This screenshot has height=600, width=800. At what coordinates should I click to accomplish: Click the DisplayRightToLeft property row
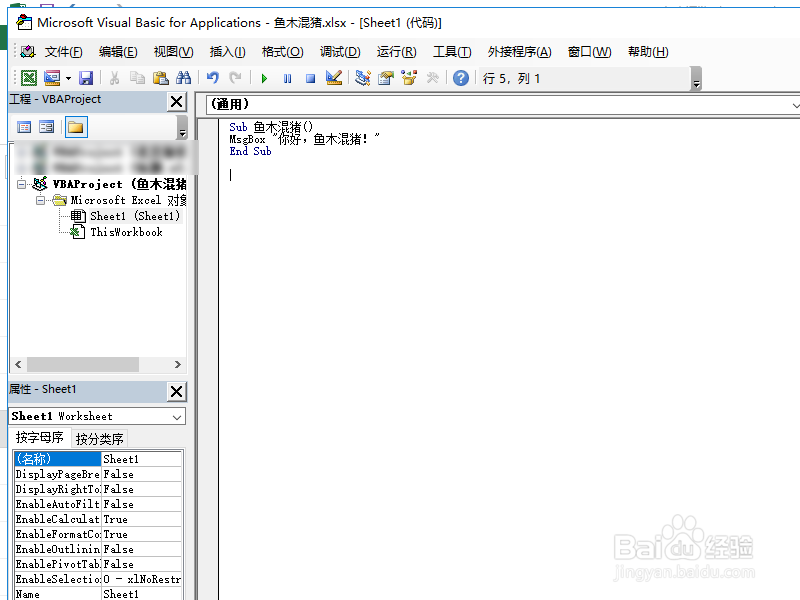(98, 489)
